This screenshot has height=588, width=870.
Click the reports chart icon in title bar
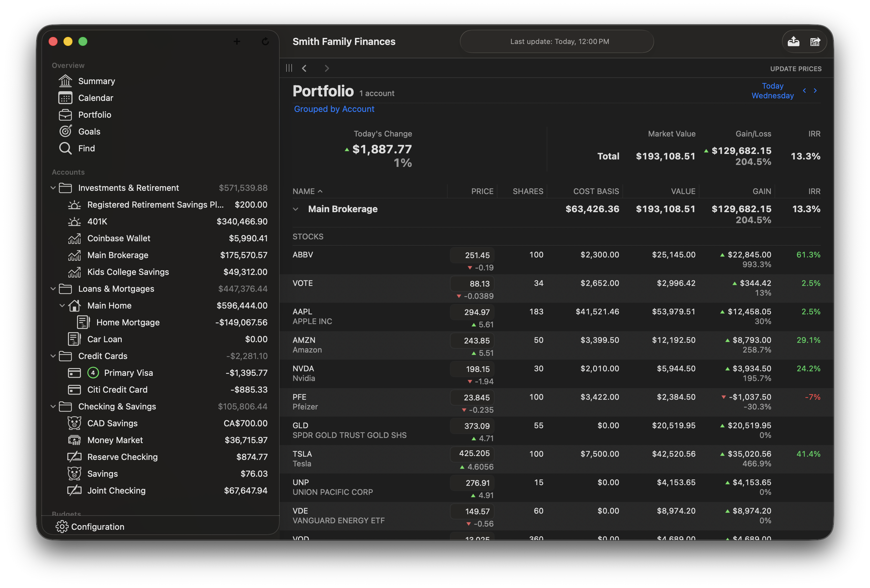815,41
